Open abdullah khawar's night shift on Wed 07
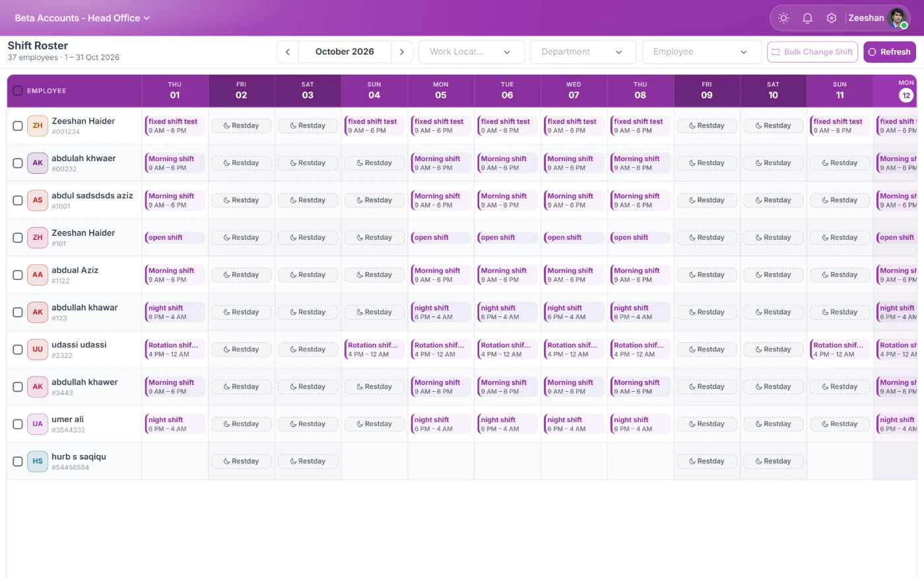This screenshot has height=578, width=924. [x=574, y=312]
